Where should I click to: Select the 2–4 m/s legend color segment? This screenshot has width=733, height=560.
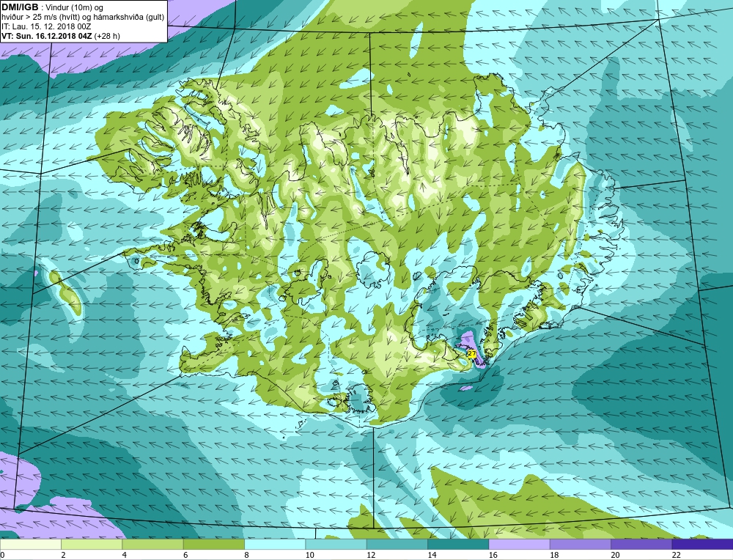tap(92, 544)
